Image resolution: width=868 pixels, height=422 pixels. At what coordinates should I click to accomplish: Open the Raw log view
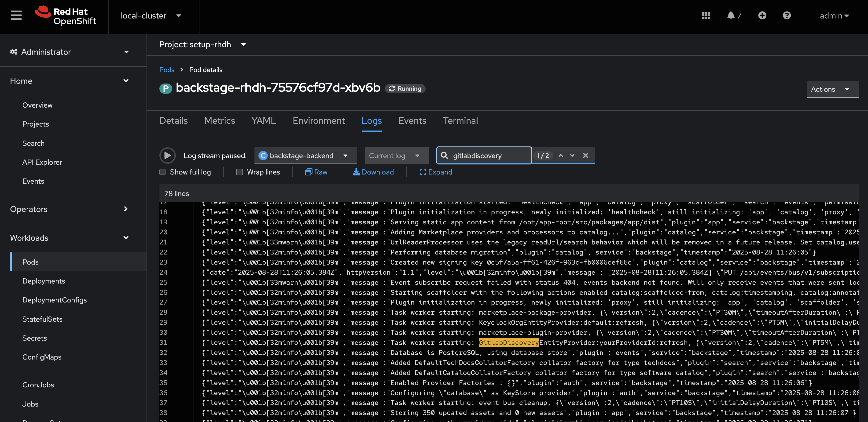click(x=316, y=172)
